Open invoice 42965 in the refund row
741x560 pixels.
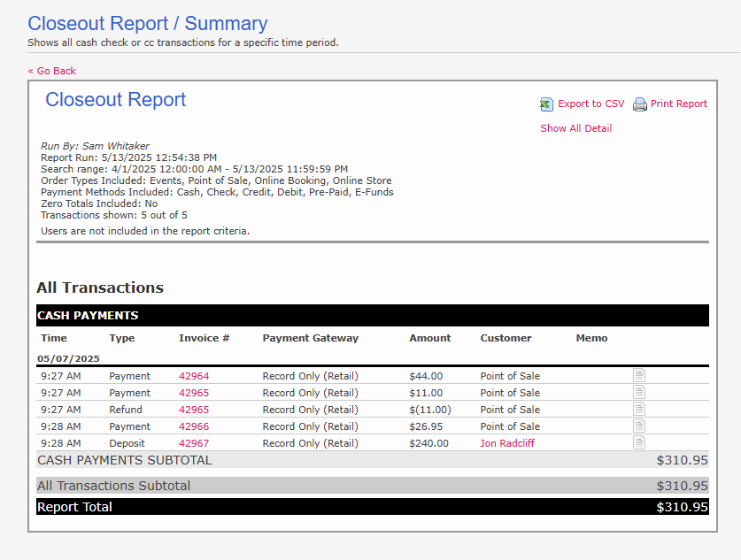pos(194,410)
